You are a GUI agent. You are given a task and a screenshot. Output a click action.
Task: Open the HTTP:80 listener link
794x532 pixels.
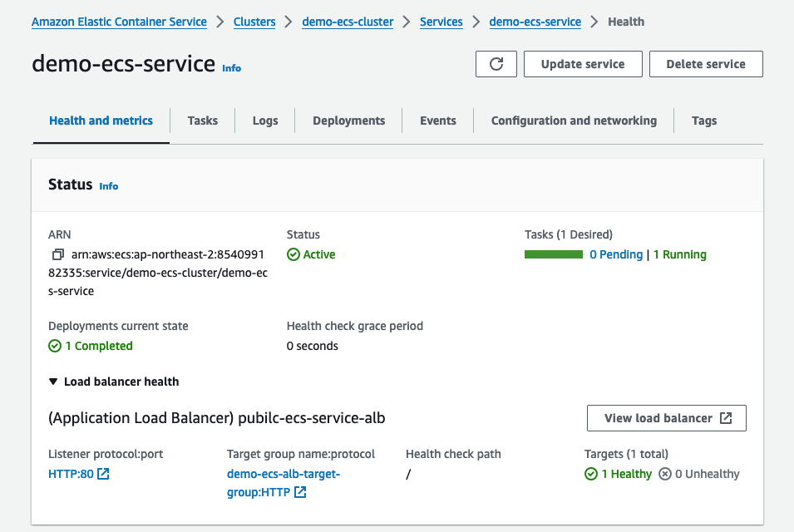click(x=71, y=474)
